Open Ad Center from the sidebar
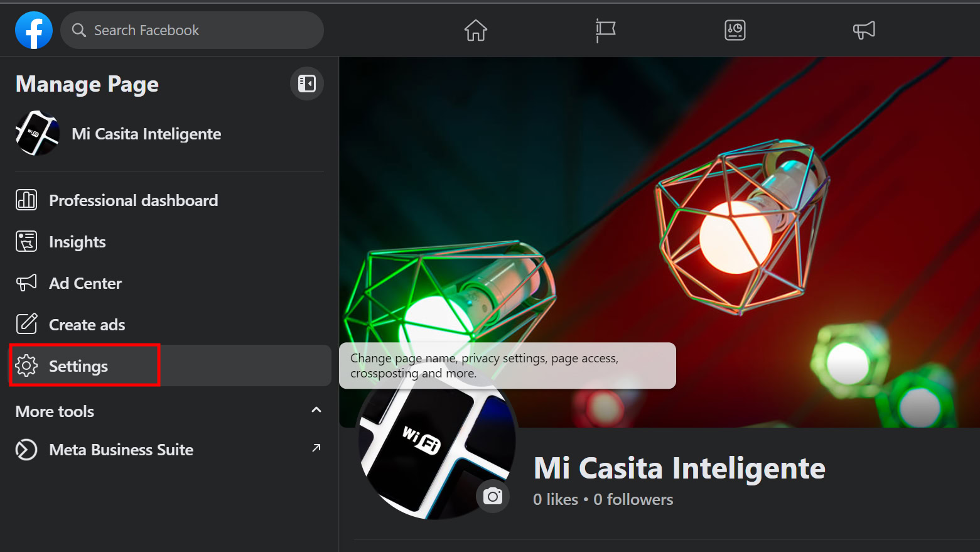Image resolution: width=980 pixels, height=552 pixels. (170, 283)
